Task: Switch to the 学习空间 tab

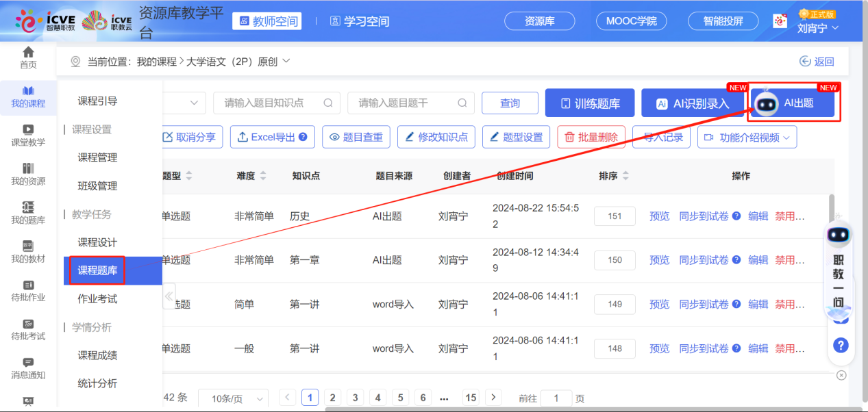Action: click(360, 21)
